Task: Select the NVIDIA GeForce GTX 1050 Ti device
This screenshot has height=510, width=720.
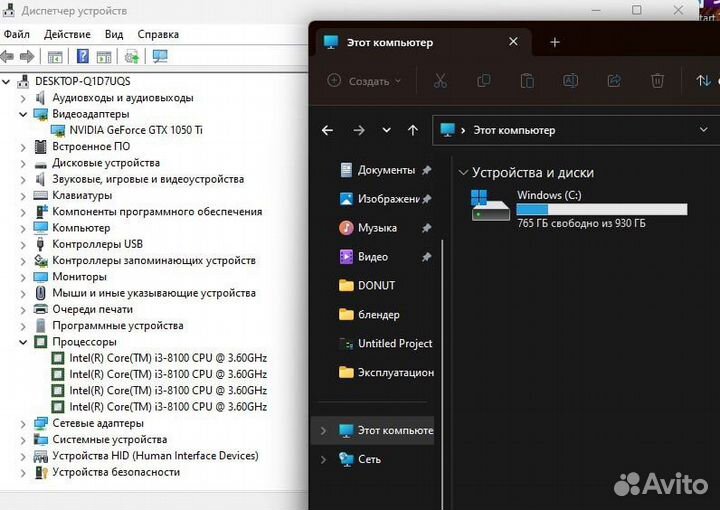Action: pyautogui.click(x=136, y=130)
